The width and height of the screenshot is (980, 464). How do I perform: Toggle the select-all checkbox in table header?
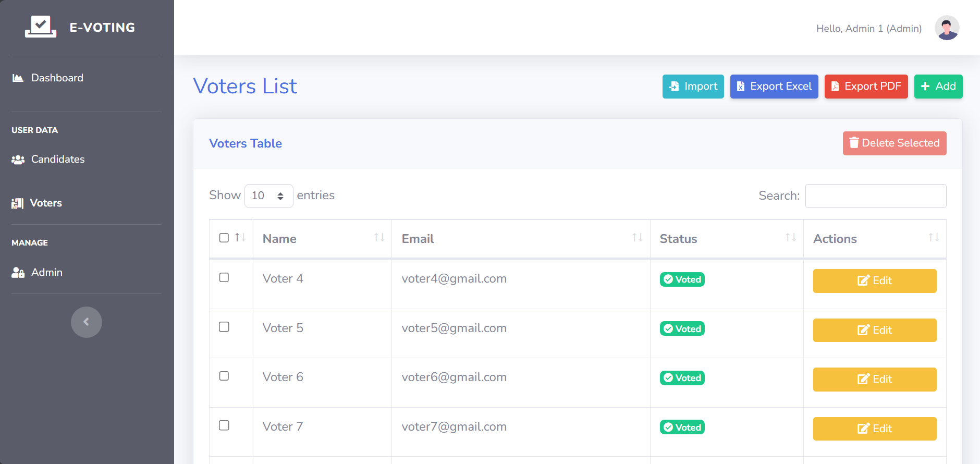pos(224,238)
